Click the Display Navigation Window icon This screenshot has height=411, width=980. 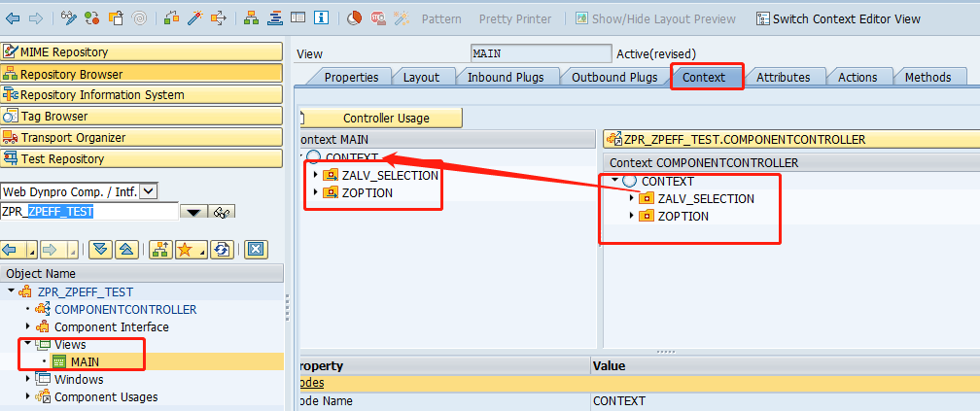298,18
